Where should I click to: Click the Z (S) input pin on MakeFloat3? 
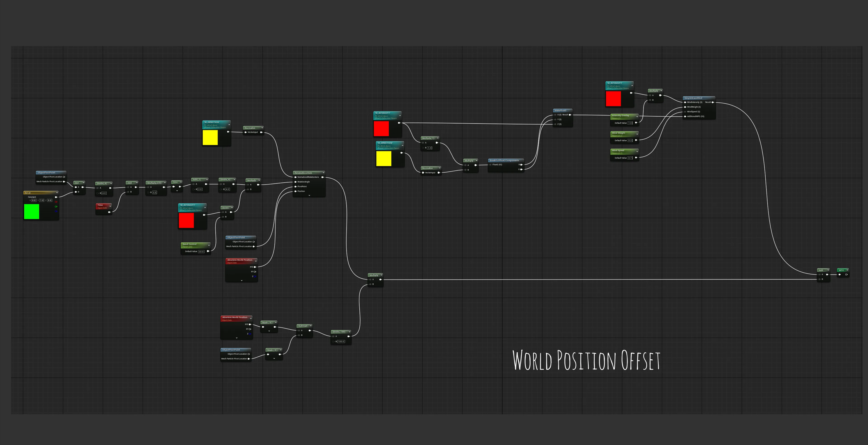(x=555, y=124)
